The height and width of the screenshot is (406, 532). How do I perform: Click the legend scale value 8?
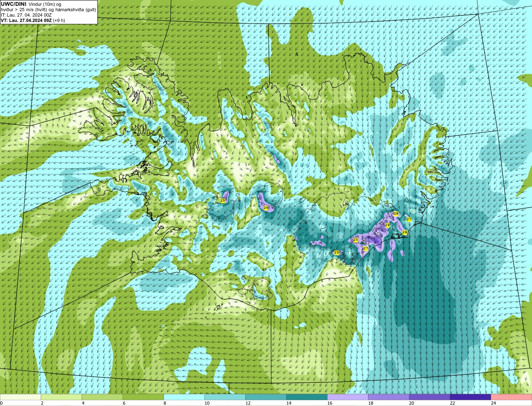(x=164, y=403)
